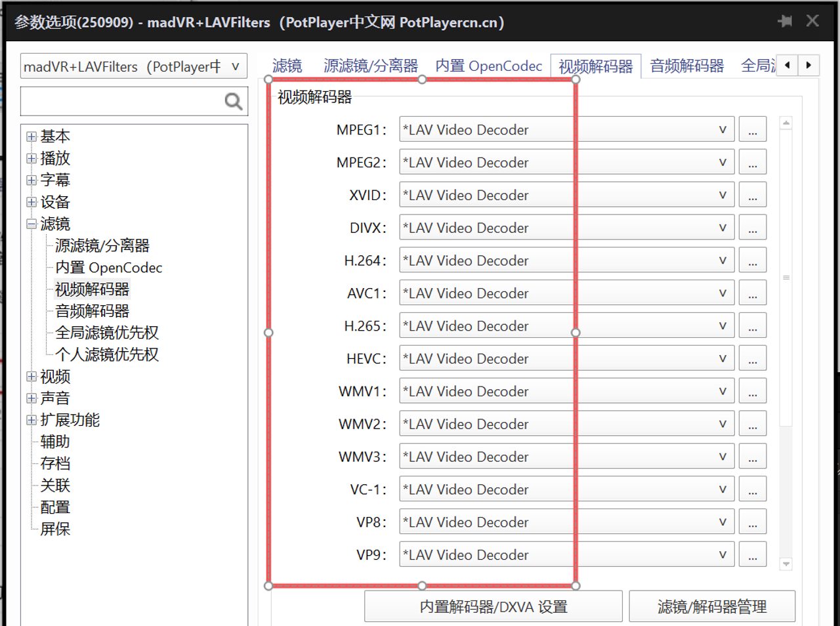The height and width of the screenshot is (626, 840).
Task: Close the preferences window
Action: point(812,21)
